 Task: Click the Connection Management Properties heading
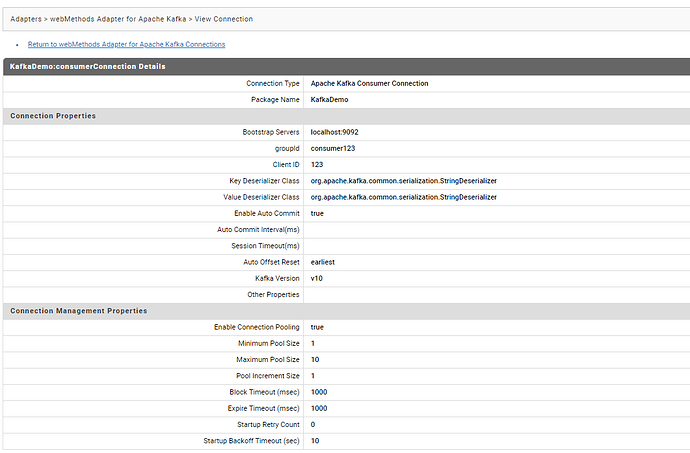[x=79, y=311]
